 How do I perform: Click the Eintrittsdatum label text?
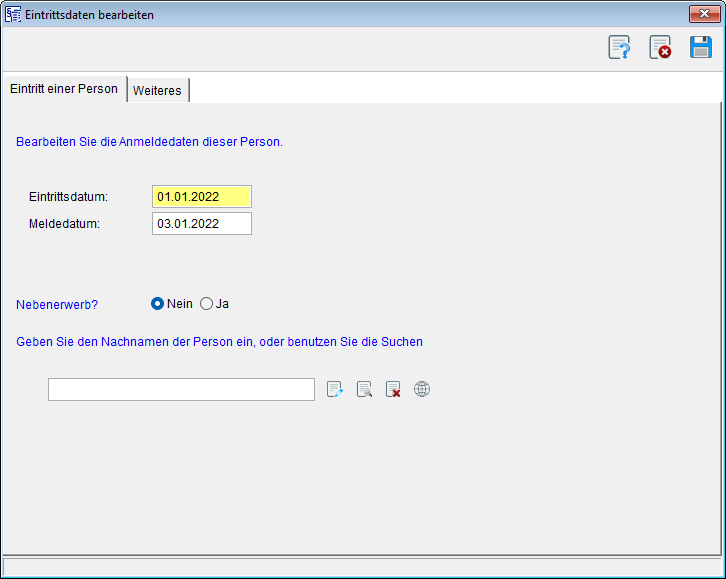point(68,197)
